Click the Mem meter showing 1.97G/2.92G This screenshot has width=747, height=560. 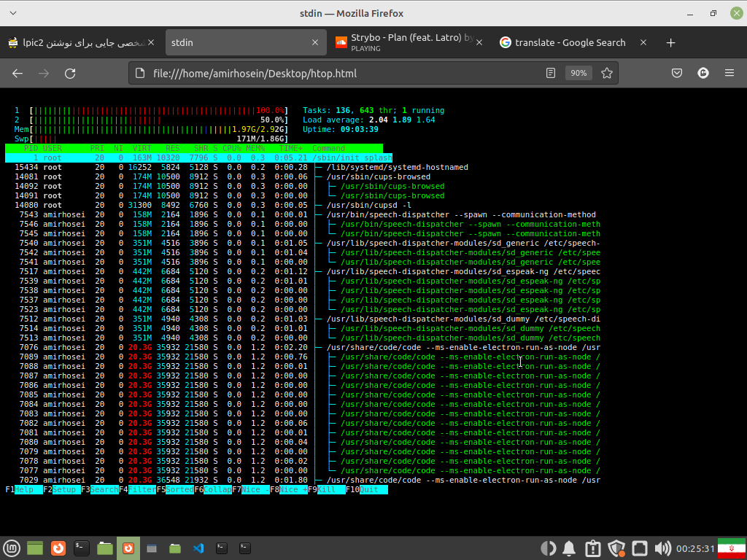click(152, 130)
